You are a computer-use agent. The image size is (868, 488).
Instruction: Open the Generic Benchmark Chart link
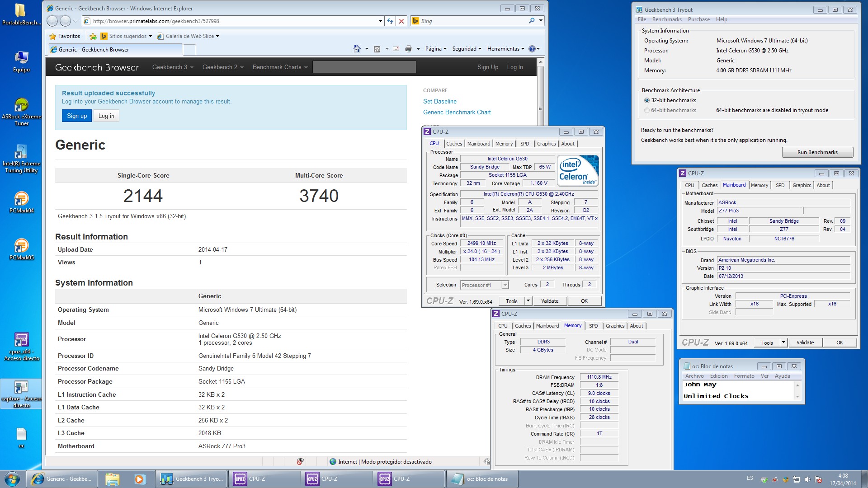point(457,112)
